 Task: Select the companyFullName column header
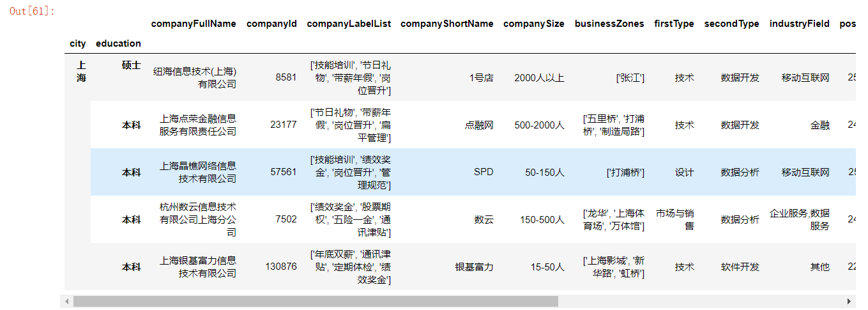[x=194, y=24]
